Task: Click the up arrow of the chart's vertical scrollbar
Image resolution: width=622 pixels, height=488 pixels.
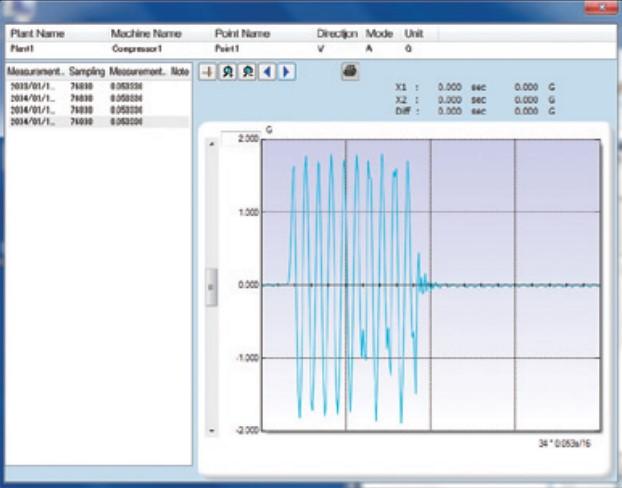Action: tap(211, 144)
